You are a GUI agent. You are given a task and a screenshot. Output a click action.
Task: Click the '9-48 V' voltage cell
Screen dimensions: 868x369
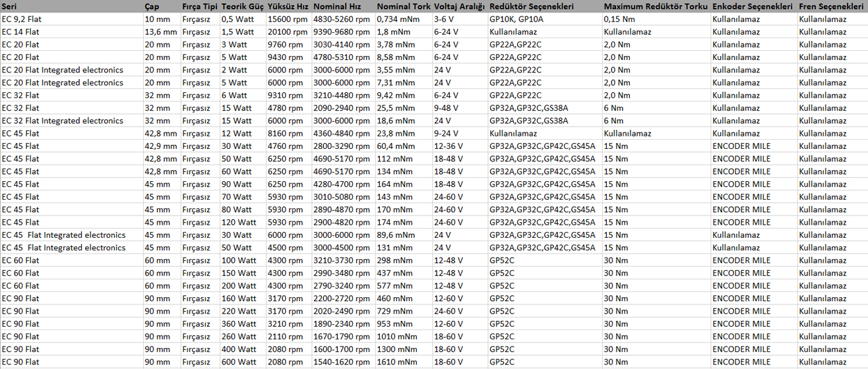point(460,108)
